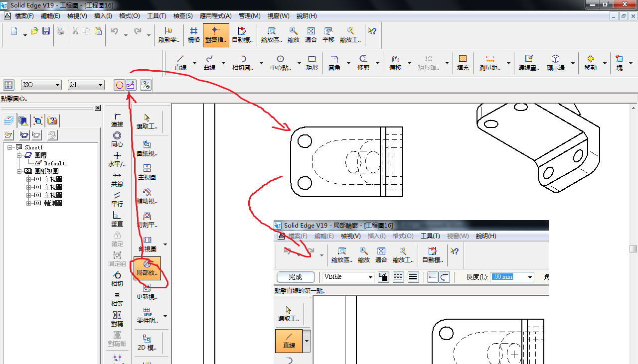The height and width of the screenshot is (364, 638).
Task: Open the 說明(H) menu in main window
Action: (307, 16)
